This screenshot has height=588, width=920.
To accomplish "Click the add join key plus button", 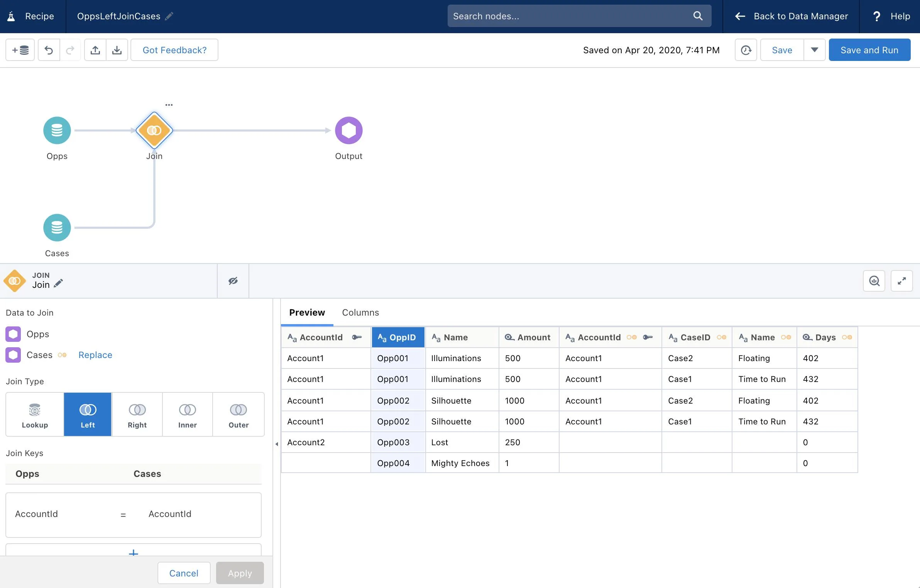I will coord(133,553).
